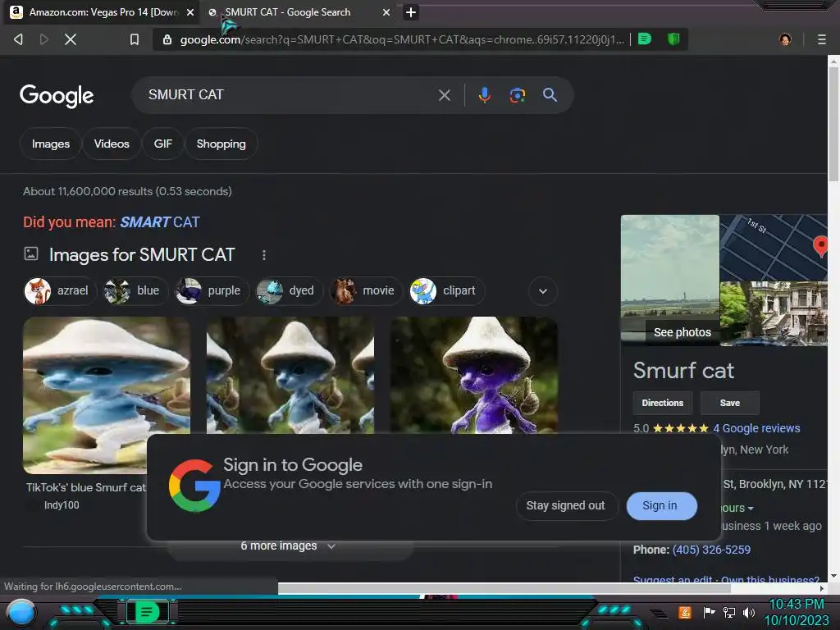Click Stay signed out

[x=566, y=505]
